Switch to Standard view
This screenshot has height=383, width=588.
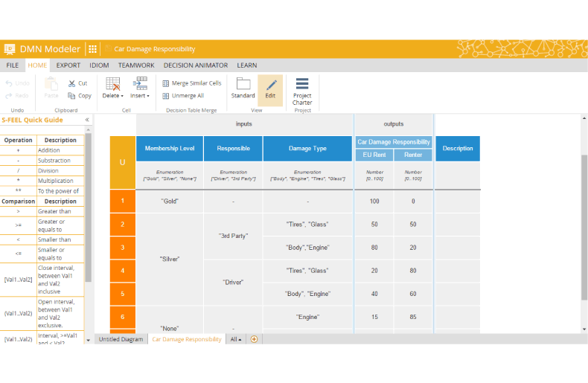243,88
